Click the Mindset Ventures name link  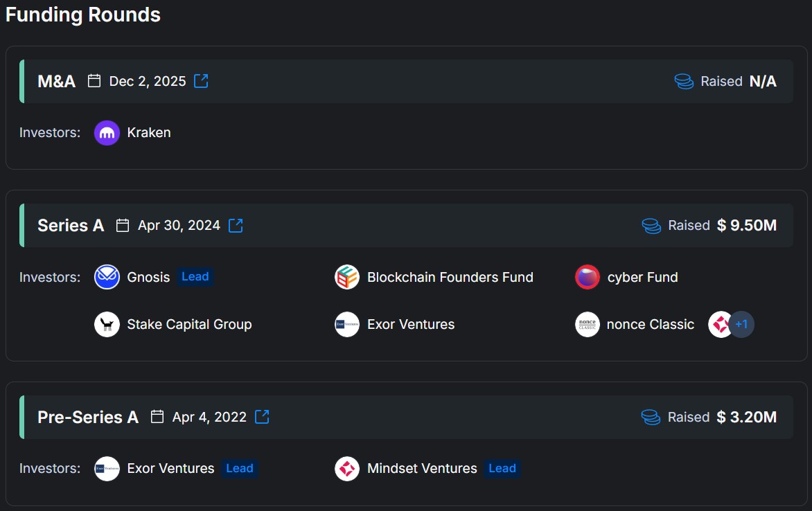(x=422, y=469)
